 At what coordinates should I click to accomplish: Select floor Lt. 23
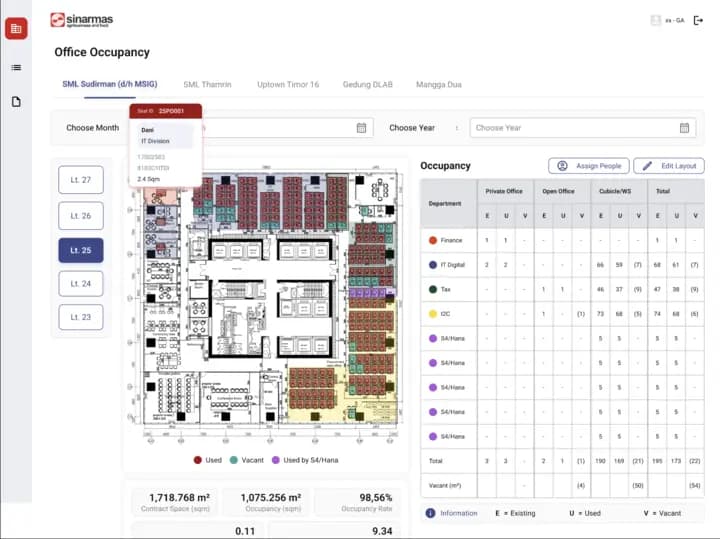81,317
